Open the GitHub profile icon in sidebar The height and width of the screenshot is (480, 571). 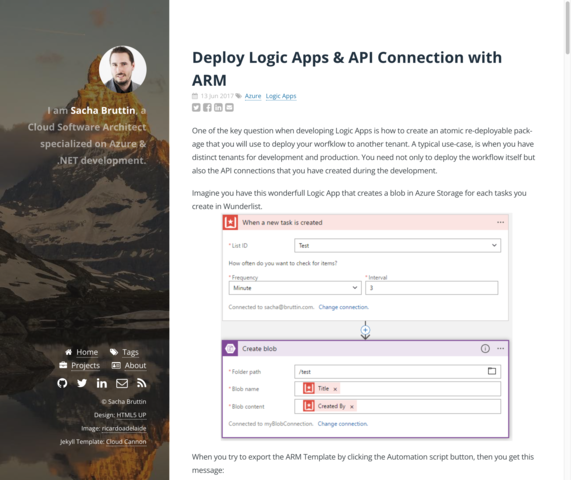coord(62,383)
